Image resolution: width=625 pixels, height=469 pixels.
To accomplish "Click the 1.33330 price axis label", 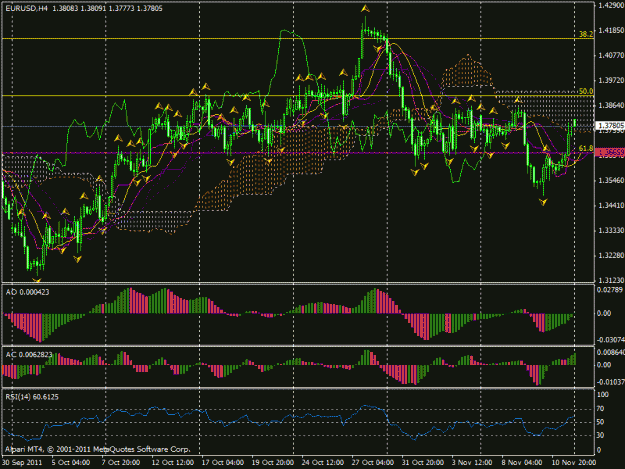I will 611,231.
